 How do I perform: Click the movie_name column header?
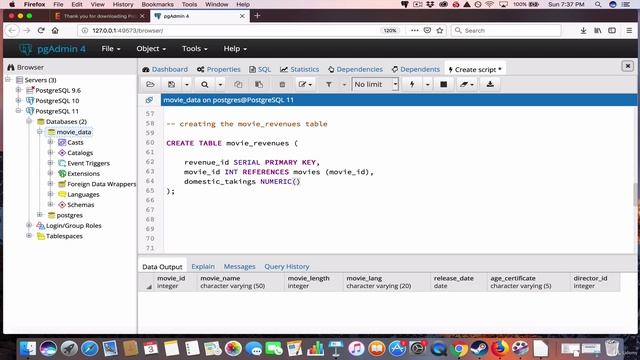241,282
